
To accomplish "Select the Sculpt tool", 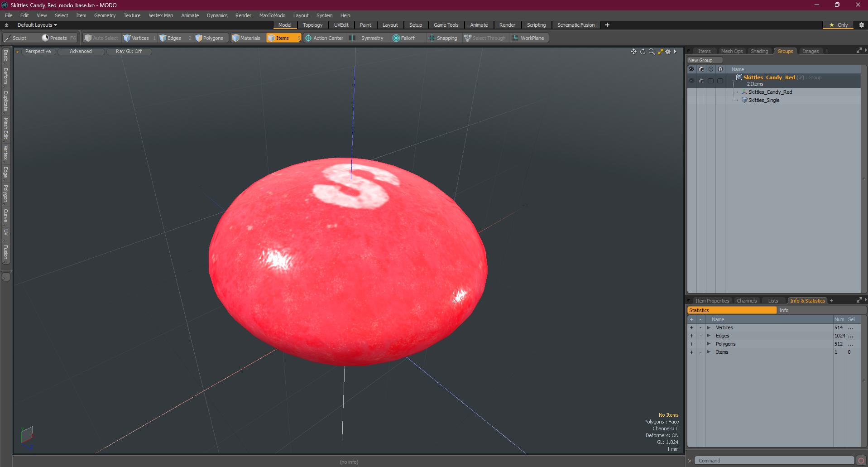I will coord(20,38).
